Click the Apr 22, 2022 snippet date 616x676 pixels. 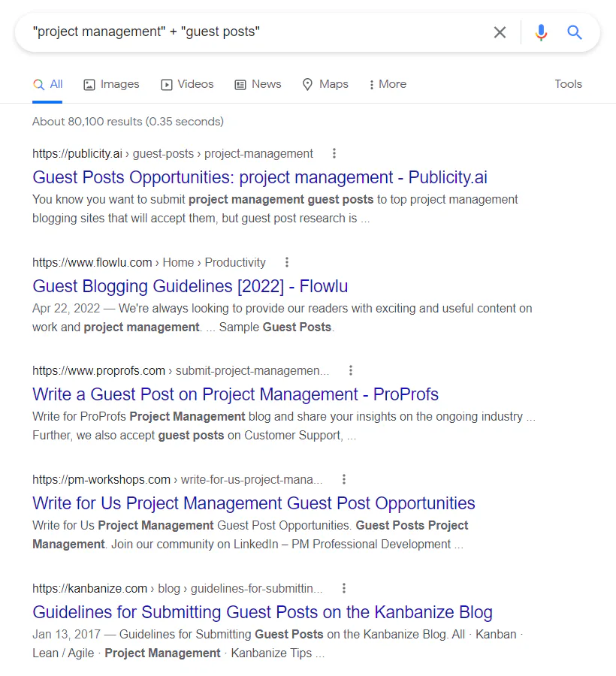66,308
